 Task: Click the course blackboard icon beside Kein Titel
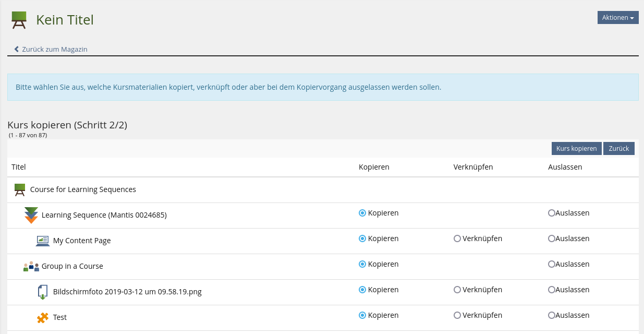pos(19,20)
